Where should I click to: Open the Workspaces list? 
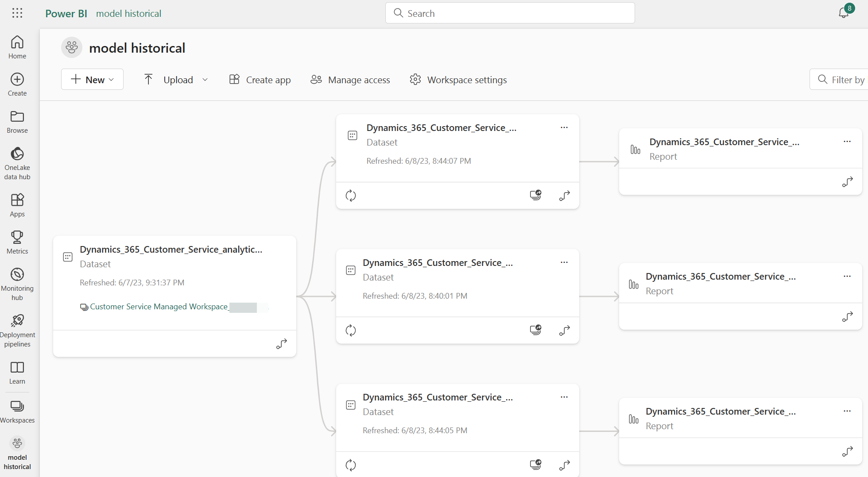pyautogui.click(x=17, y=411)
